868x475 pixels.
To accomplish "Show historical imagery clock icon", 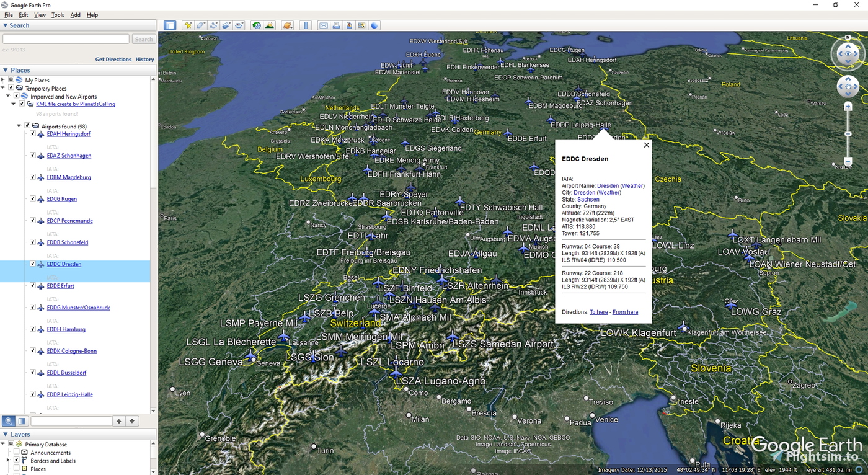I will click(257, 25).
